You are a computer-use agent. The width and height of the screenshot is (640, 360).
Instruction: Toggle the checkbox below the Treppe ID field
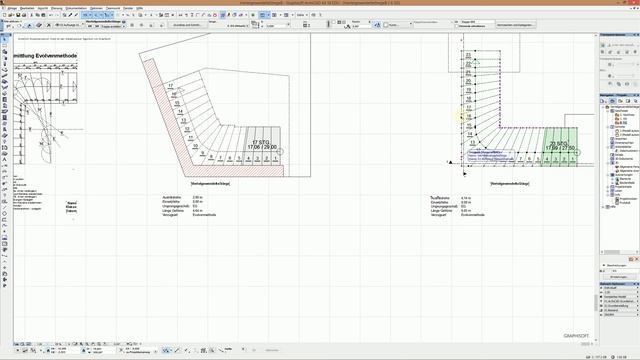coord(457,26)
